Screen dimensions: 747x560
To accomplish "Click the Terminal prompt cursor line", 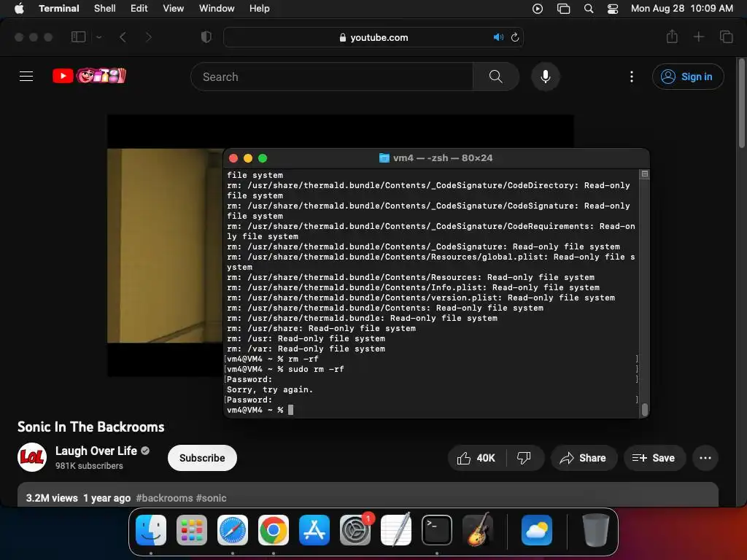I will (260, 410).
